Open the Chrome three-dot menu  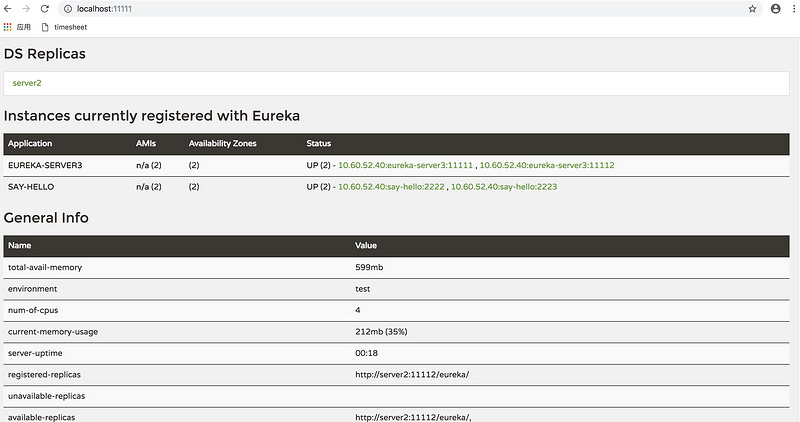pos(794,8)
